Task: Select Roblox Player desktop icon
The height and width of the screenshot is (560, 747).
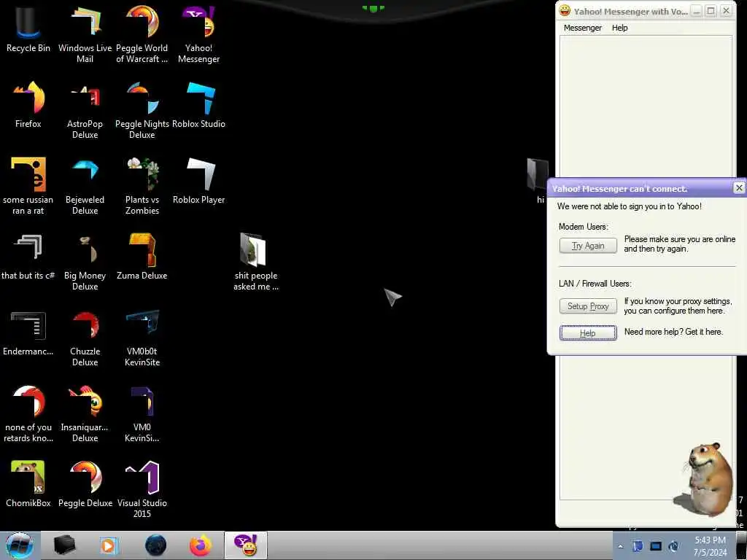Action: (198, 181)
